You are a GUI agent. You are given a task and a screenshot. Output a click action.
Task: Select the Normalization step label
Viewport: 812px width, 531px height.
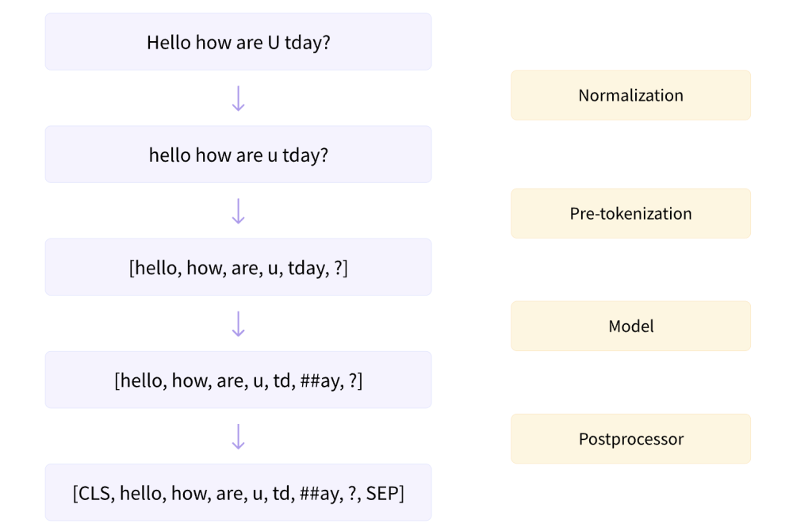[x=630, y=95]
